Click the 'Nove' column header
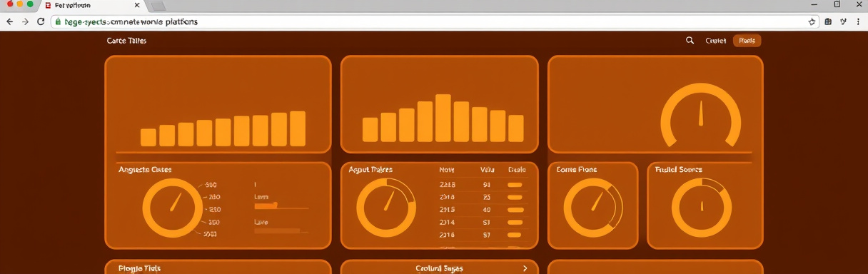Viewport: 868px width, 274px height. (x=447, y=170)
